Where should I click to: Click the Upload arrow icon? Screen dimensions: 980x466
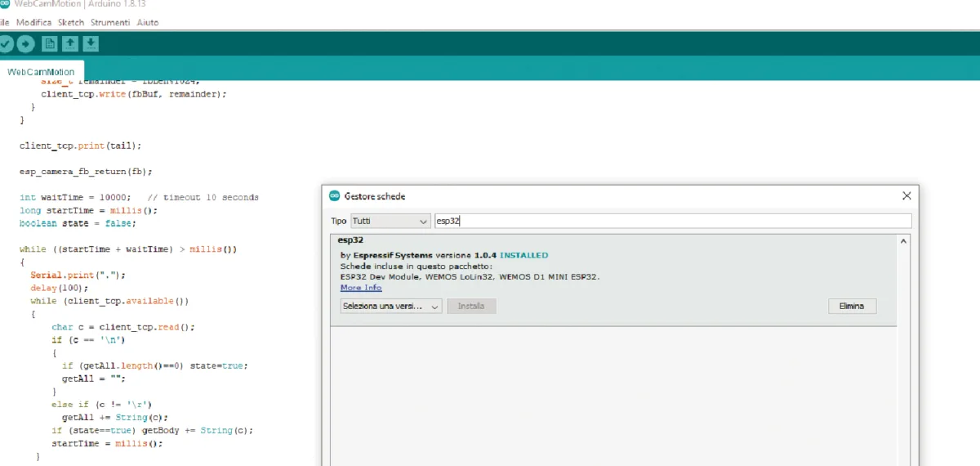[26, 43]
